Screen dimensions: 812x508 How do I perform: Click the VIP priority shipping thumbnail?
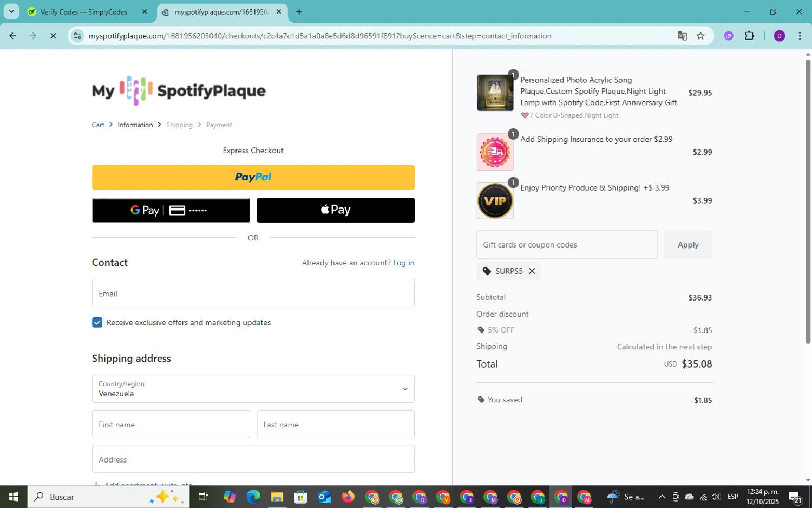tap(495, 200)
